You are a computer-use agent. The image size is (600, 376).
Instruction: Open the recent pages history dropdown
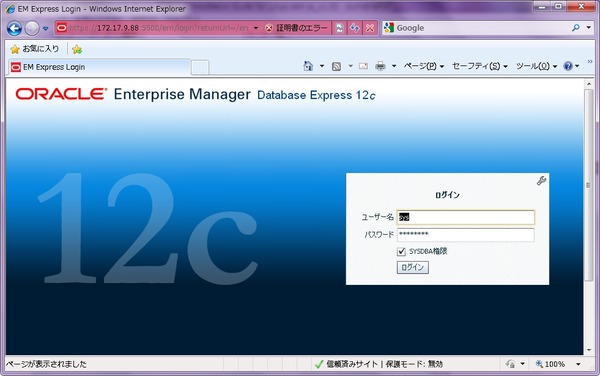(x=46, y=28)
